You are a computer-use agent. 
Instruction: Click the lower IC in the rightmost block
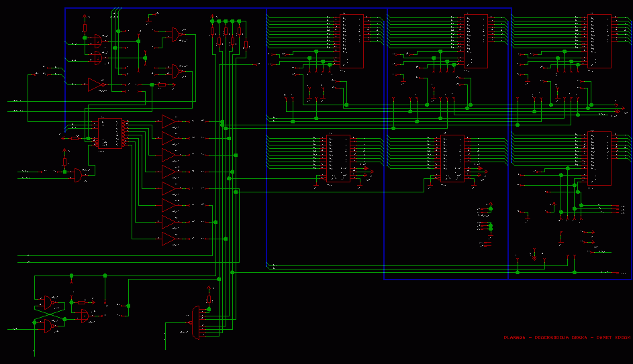coord(599,158)
